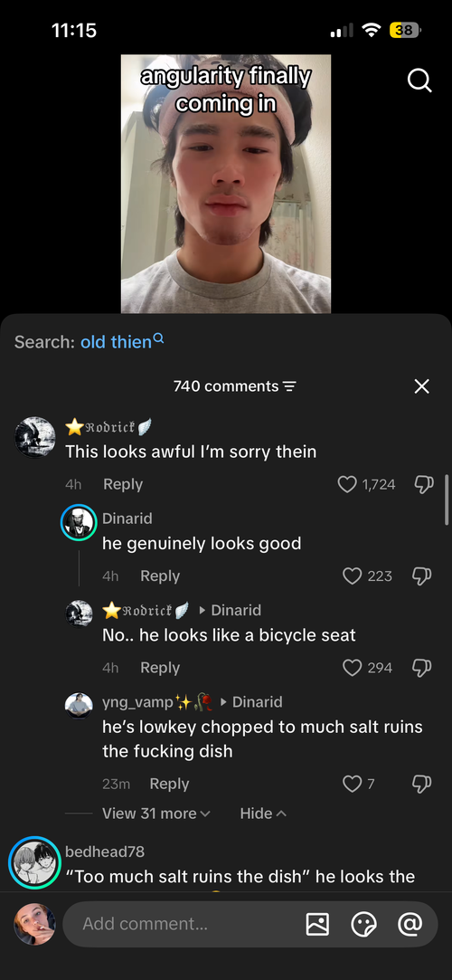Dislike Rodrick's 'This looks awful' comment
Image resolution: width=452 pixels, height=980 pixels.
423,484
